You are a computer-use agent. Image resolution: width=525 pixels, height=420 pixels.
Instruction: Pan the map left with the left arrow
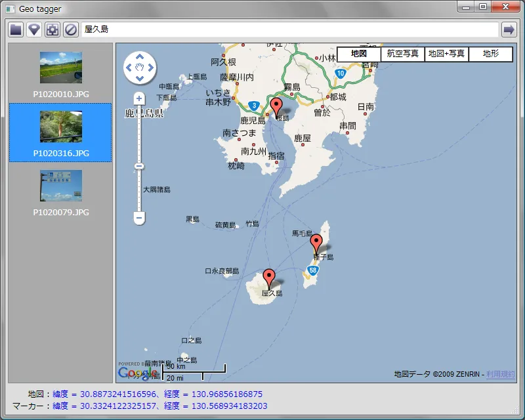point(129,67)
